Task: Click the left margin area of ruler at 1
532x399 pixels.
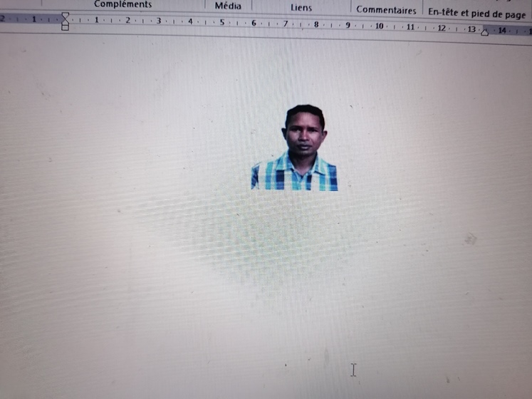Action: click(x=33, y=19)
